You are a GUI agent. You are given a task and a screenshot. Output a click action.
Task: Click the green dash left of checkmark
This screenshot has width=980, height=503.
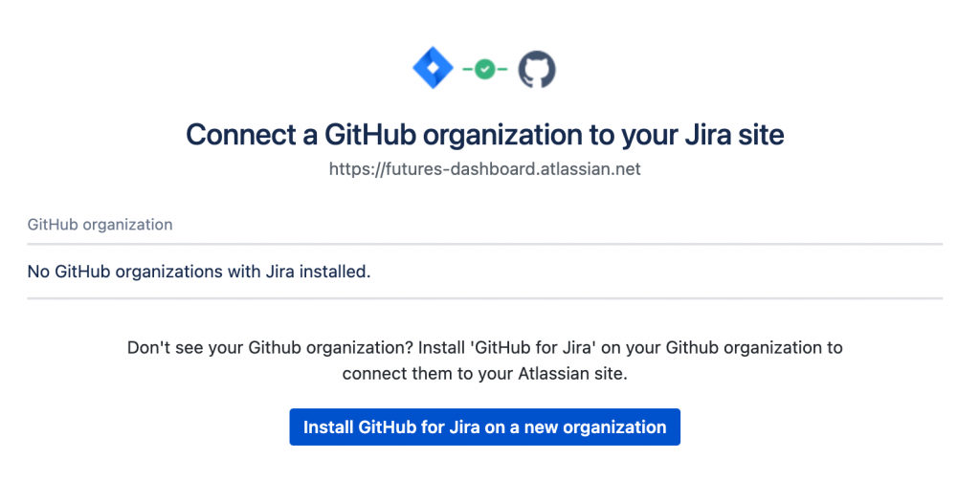click(469, 69)
